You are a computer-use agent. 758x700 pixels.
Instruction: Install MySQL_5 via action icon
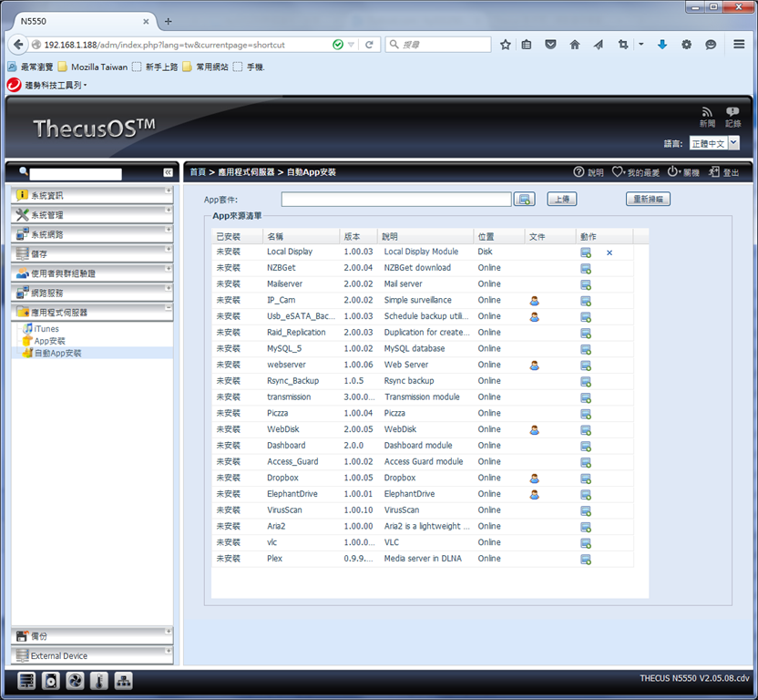click(586, 349)
